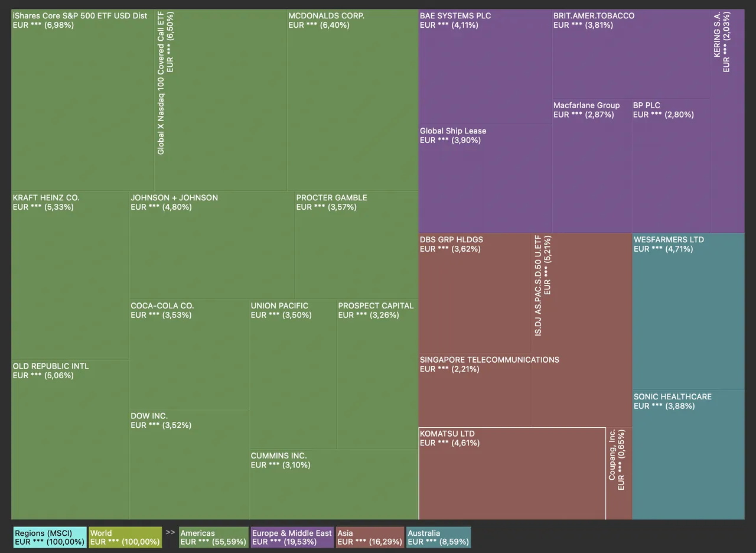
Task: Click the CUMMINS INC. tile
Action: pos(334,484)
